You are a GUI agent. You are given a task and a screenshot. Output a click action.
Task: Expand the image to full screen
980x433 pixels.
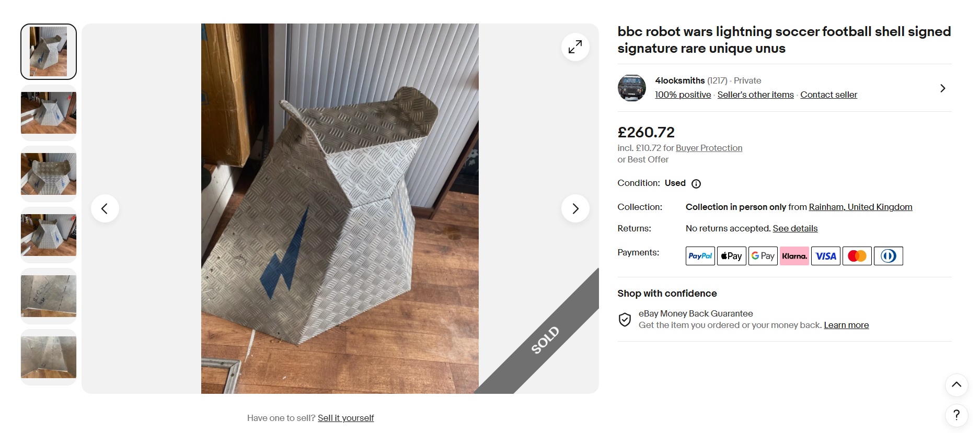[575, 47]
